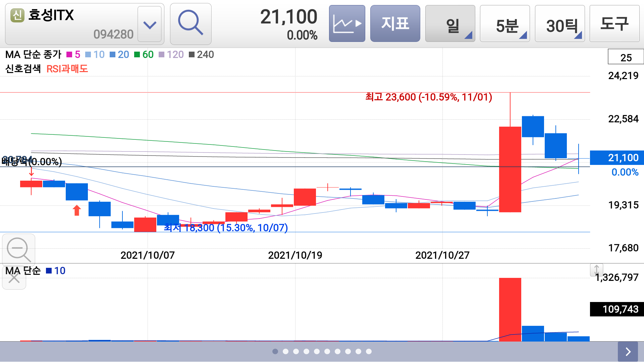644x362 pixels.
Task: Open the 도구 tools menu
Action: tap(614, 23)
